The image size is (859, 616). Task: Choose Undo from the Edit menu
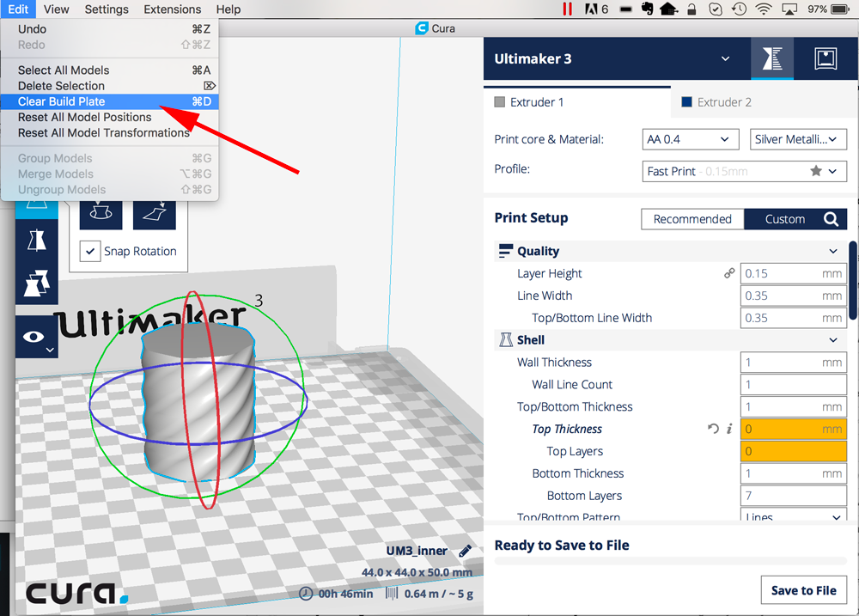tap(110, 29)
